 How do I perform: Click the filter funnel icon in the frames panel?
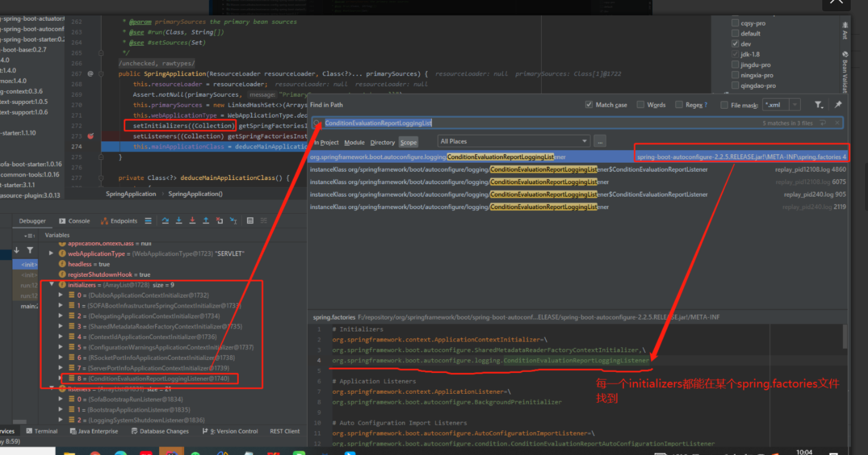point(30,251)
